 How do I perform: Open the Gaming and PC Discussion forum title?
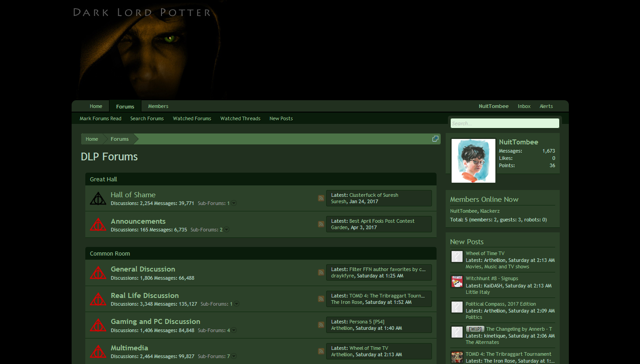156,321
